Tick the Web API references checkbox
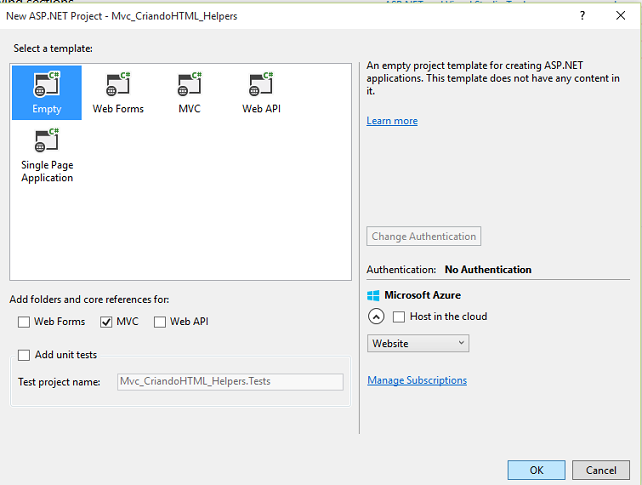 [x=160, y=322]
